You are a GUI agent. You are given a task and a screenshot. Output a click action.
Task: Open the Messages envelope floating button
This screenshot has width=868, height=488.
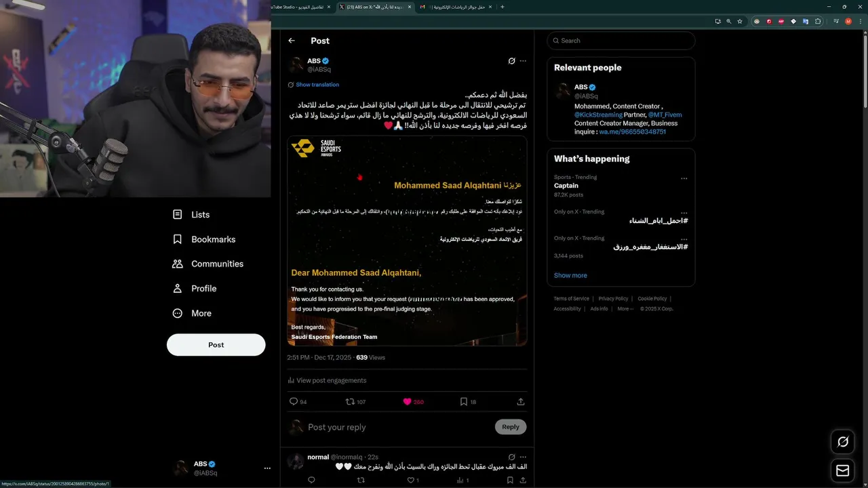coord(843,470)
